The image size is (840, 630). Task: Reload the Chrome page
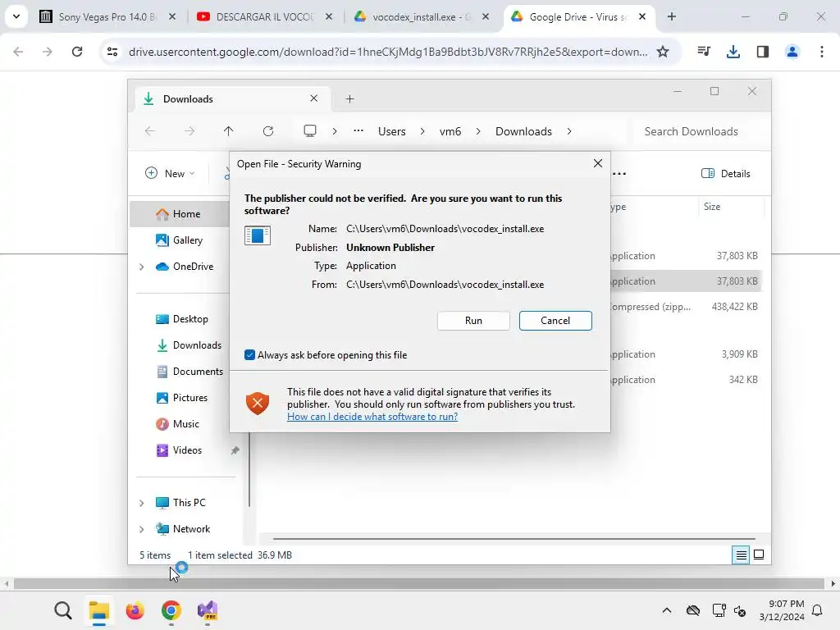[x=77, y=52]
